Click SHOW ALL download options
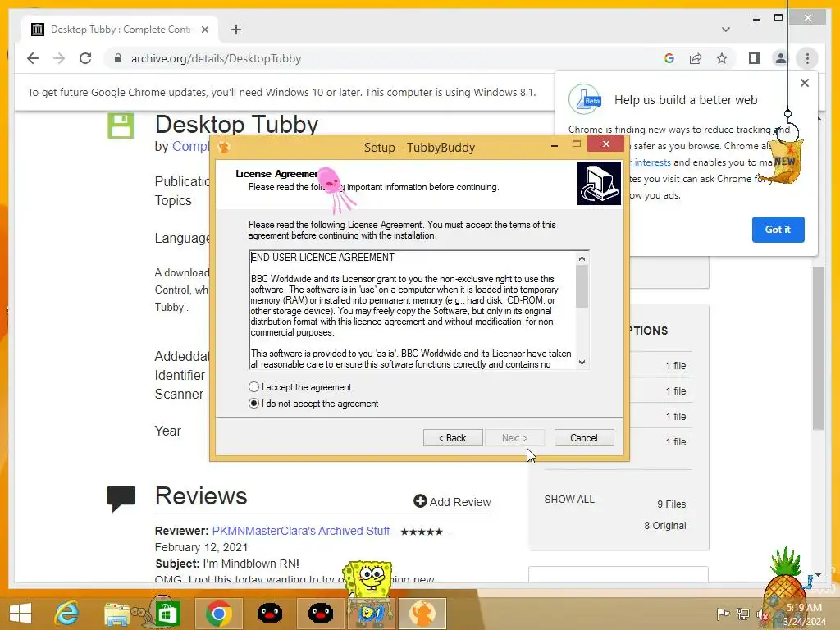 click(569, 500)
